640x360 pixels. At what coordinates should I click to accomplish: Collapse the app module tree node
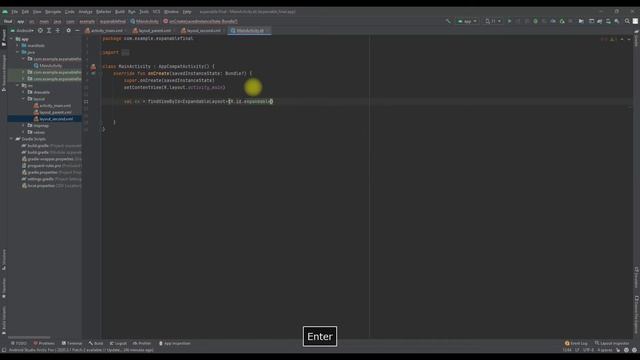click(x=11, y=39)
